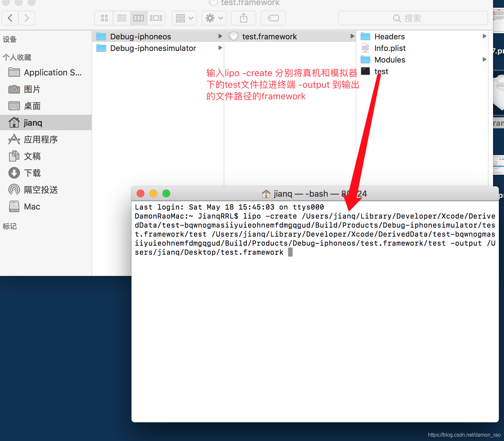
Task: Open Application Support in sidebar
Action: [x=46, y=73]
